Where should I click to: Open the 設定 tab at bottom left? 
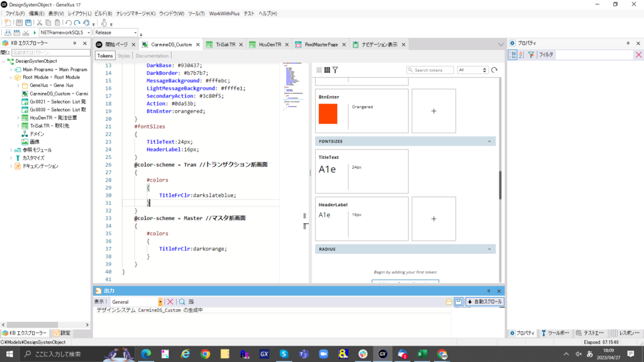(x=62, y=333)
